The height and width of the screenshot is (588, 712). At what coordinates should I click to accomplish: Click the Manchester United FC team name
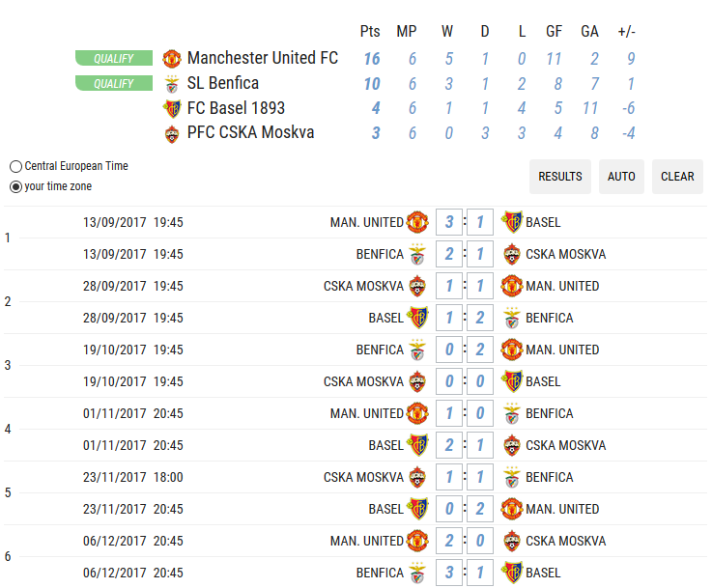263,58
